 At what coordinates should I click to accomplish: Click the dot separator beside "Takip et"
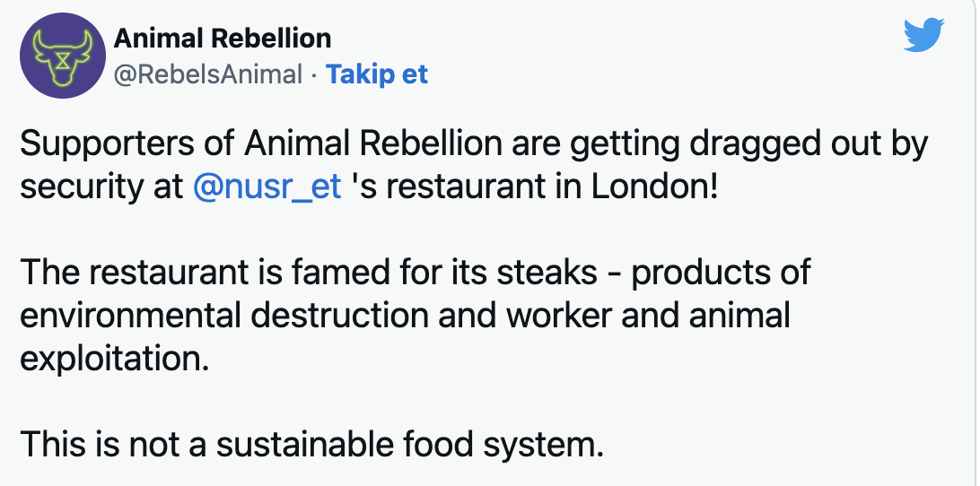tap(314, 74)
